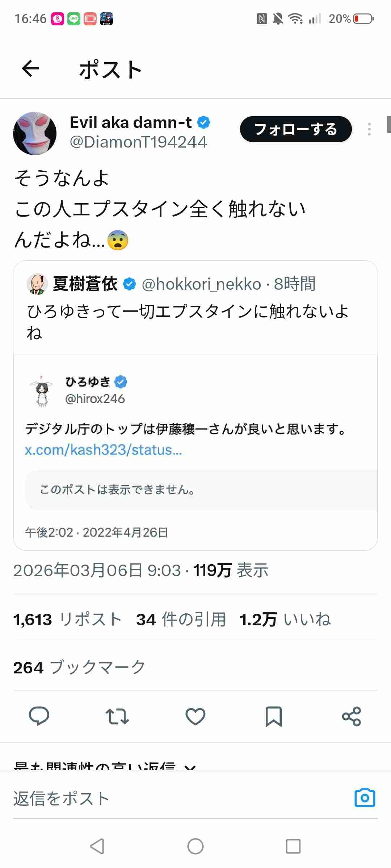Tap the back arrow icon
Screen dimensions: 391x868
click(x=30, y=69)
